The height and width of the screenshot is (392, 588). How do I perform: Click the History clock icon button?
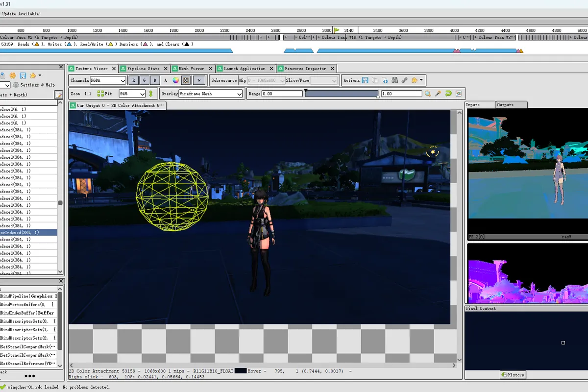pos(504,375)
